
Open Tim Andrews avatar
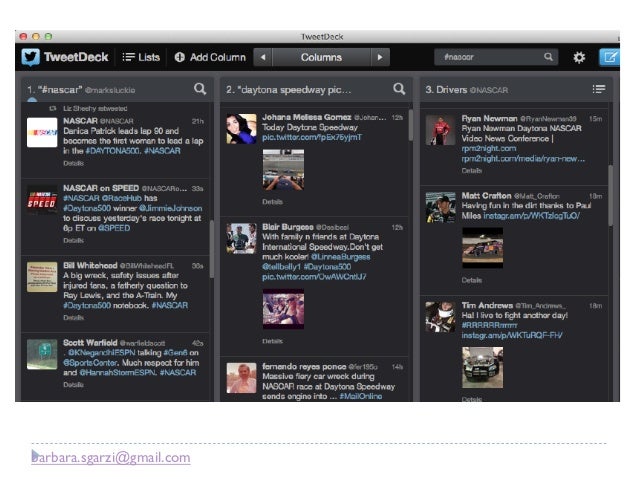(x=441, y=317)
